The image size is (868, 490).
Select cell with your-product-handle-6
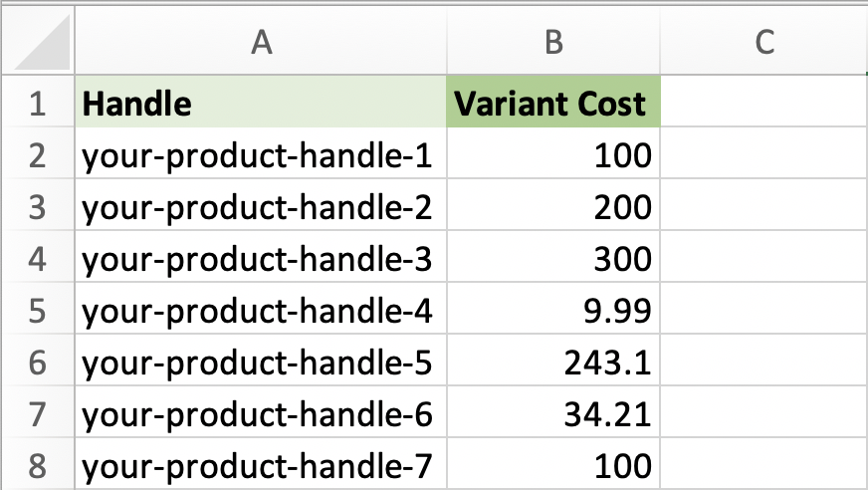261,412
